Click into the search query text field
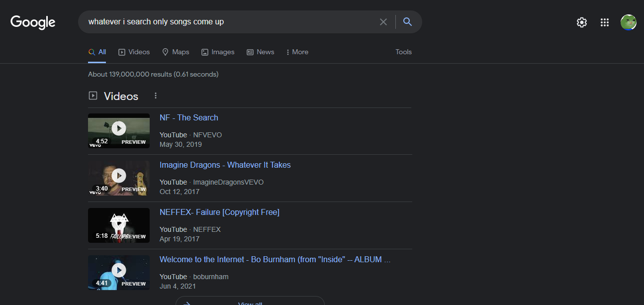The width and height of the screenshot is (644, 305). [x=229, y=22]
